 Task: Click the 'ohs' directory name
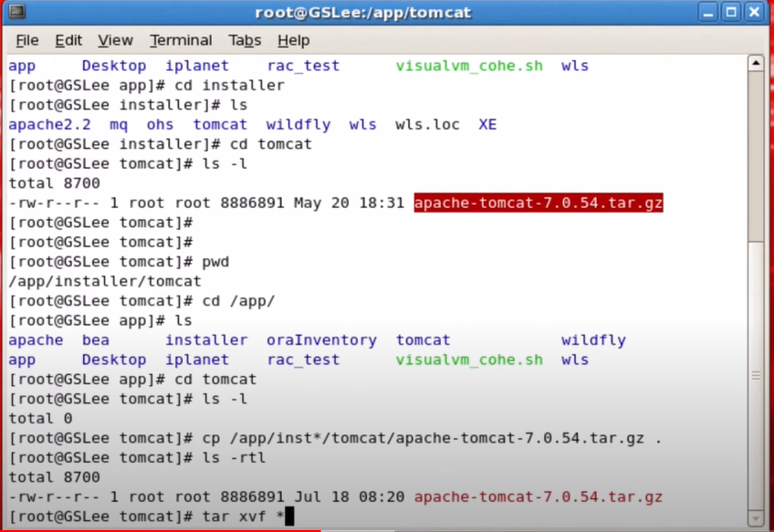click(x=160, y=124)
